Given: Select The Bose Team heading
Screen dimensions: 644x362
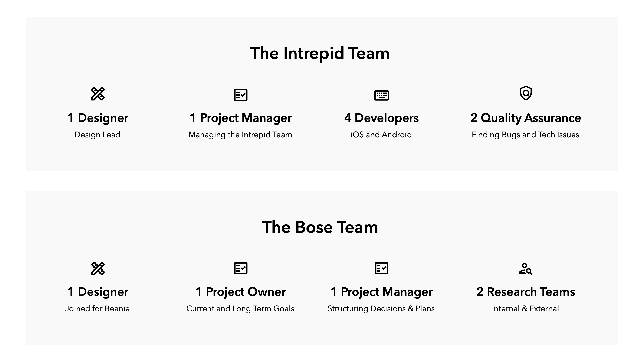Looking at the screenshot, I should tap(320, 227).
